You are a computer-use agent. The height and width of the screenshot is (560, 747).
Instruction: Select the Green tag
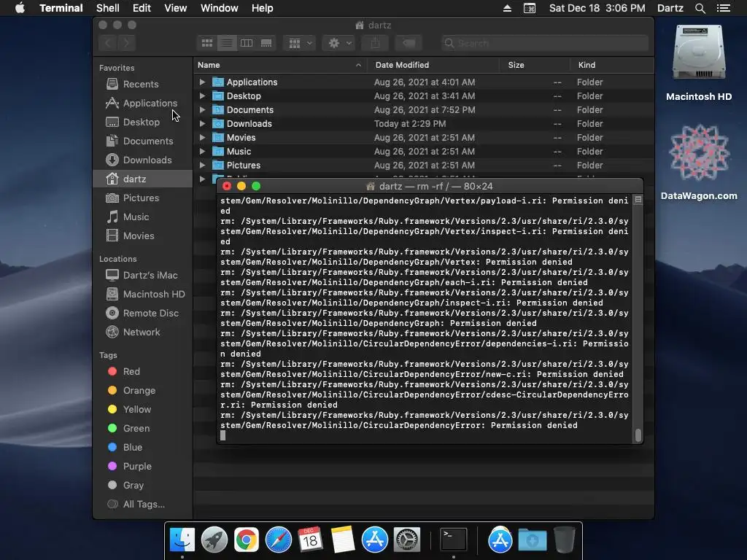(142, 428)
